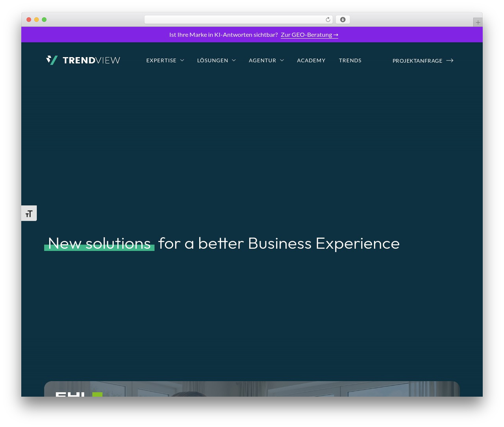Image resolution: width=504 pixels, height=427 pixels.
Task: Go to the Trends page
Action: tap(350, 60)
